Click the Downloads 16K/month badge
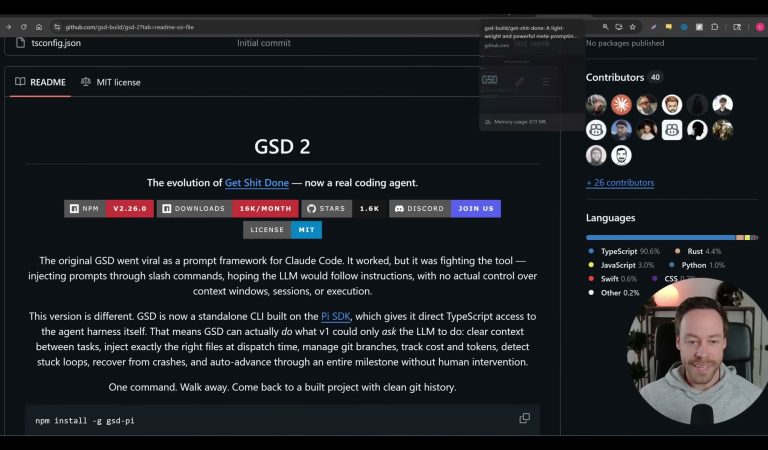The width and height of the screenshot is (768, 450). (x=228, y=209)
